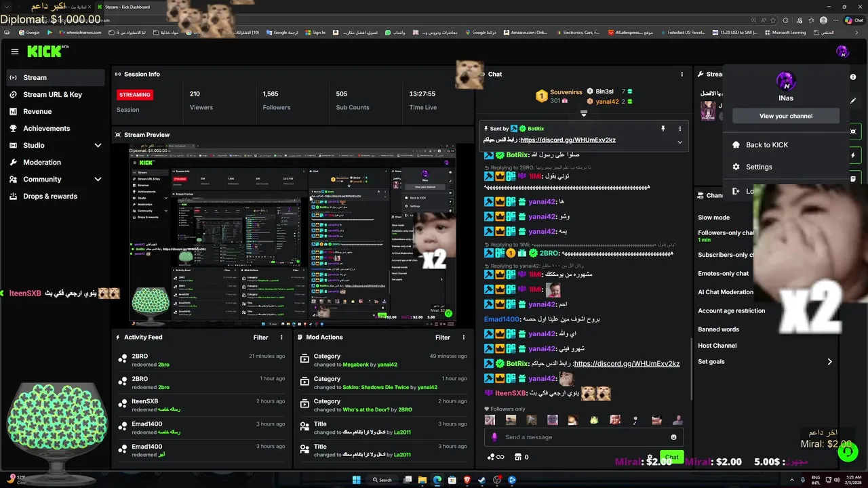The width and height of the screenshot is (868, 488).
Task: Click the Stream Preview video thumbnail
Action: (292, 235)
